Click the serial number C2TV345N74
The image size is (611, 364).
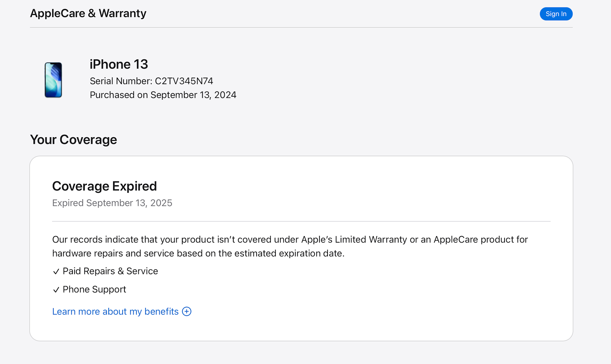[x=184, y=81]
